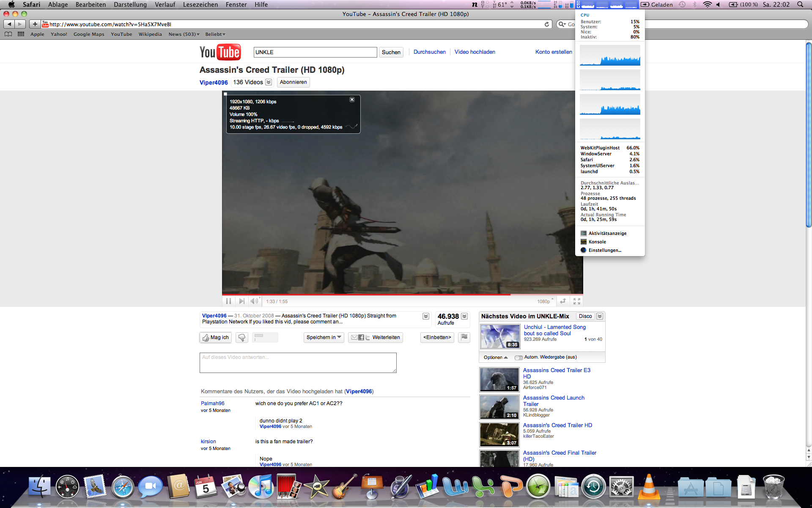Screen dimensions: 812x508
Task: Open Aktivitätsanzeige from the CPU menu
Action: click(x=607, y=233)
